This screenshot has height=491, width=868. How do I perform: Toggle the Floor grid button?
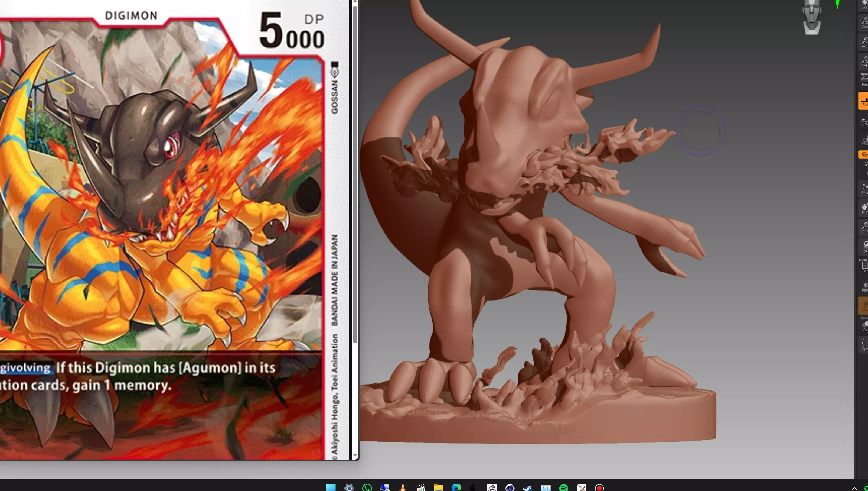tap(863, 101)
